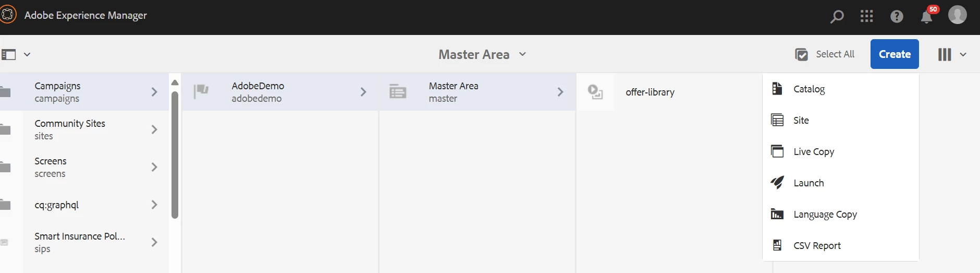Click the blue Create button

[895, 54]
